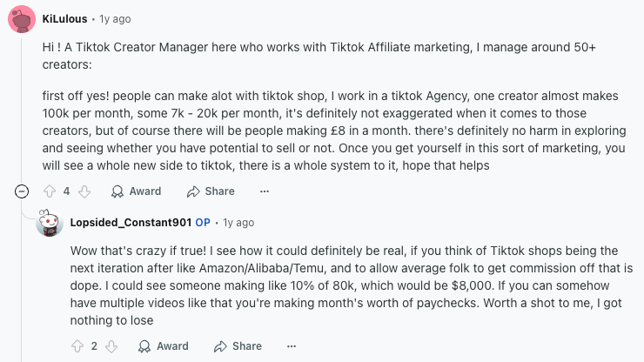Upvote Lopsided_Constant901's reply
This screenshot has width=644, height=362.
[77, 345]
